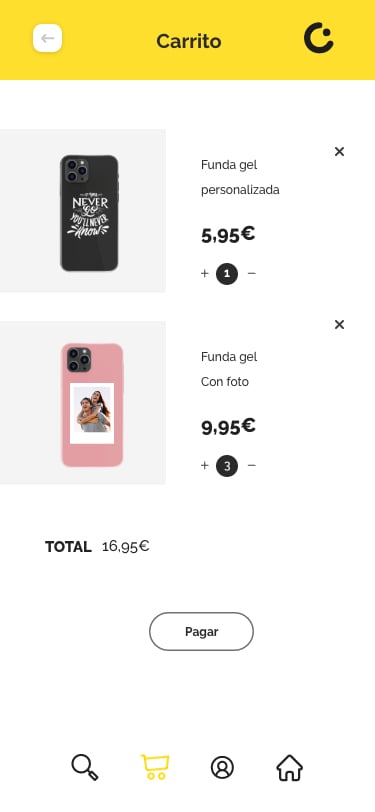Tap the brand logo in header

pos(319,38)
